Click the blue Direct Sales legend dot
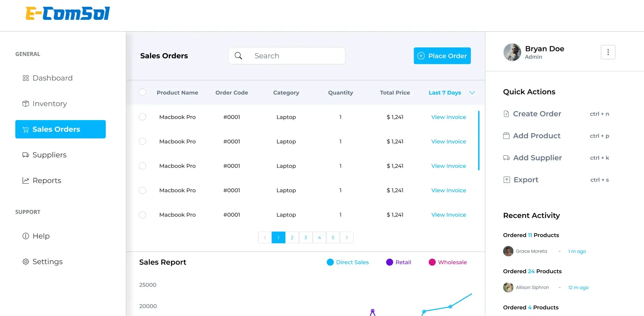Screen dimensions: 644x316 [x=330, y=262]
